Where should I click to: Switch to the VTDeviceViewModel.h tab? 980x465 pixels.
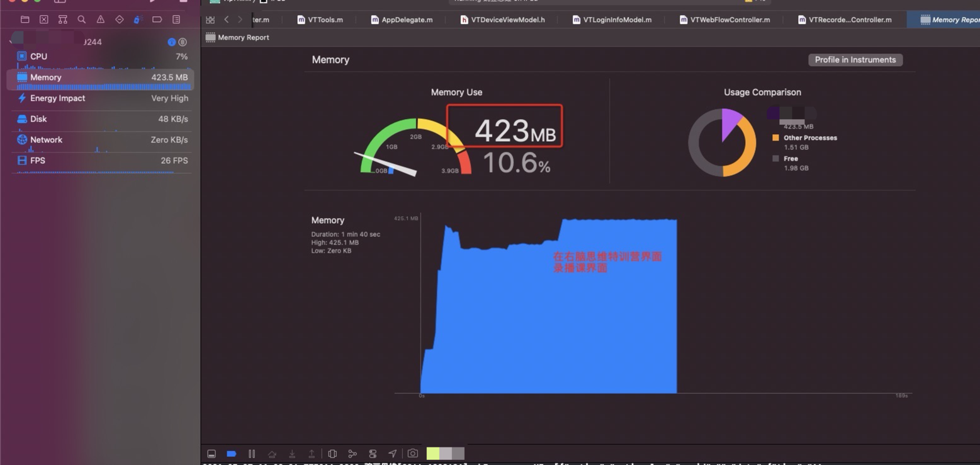[x=502, y=20]
